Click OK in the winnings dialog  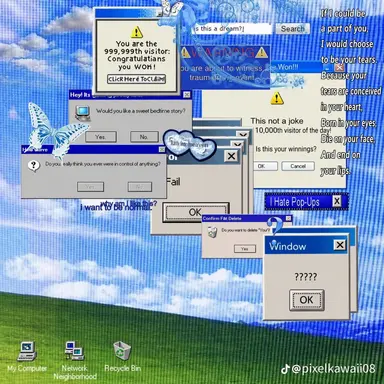(x=266, y=166)
